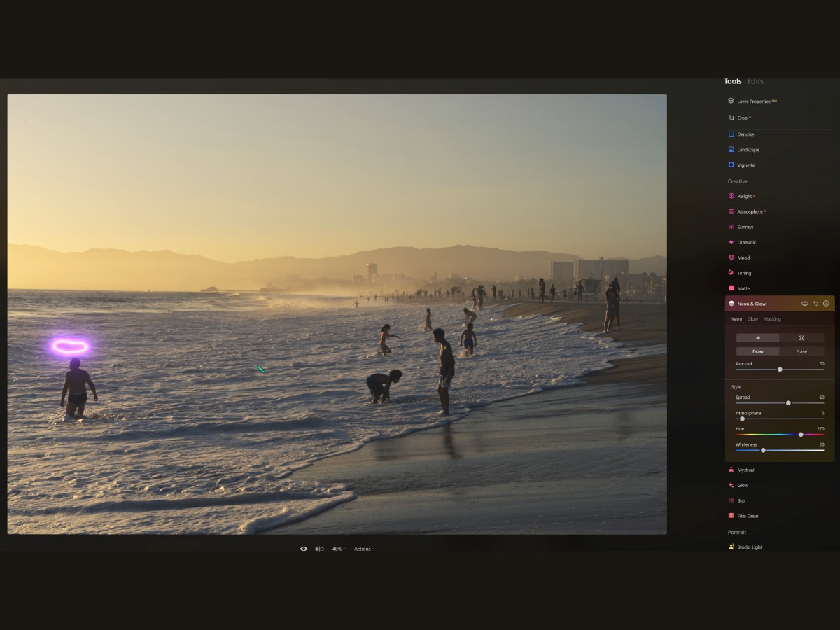This screenshot has width=840, height=630.
Task: Click the Neon & Glow header icon
Action: (731, 304)
